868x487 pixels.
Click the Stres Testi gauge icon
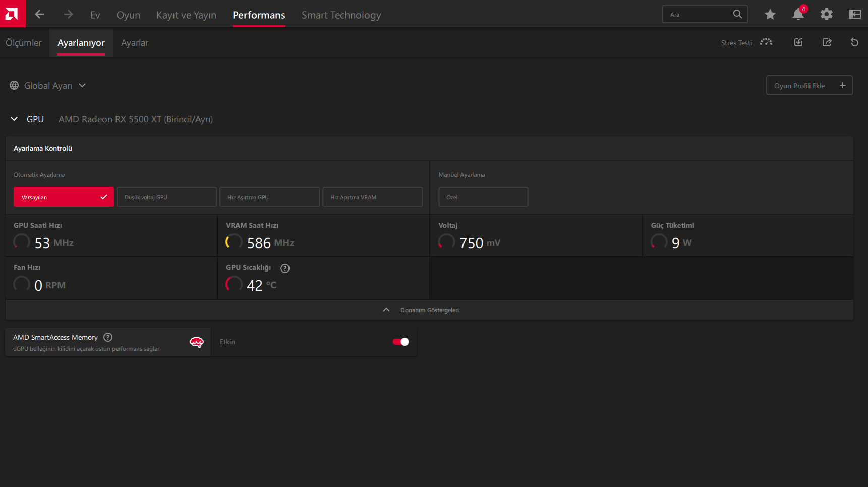coord(766,42)
